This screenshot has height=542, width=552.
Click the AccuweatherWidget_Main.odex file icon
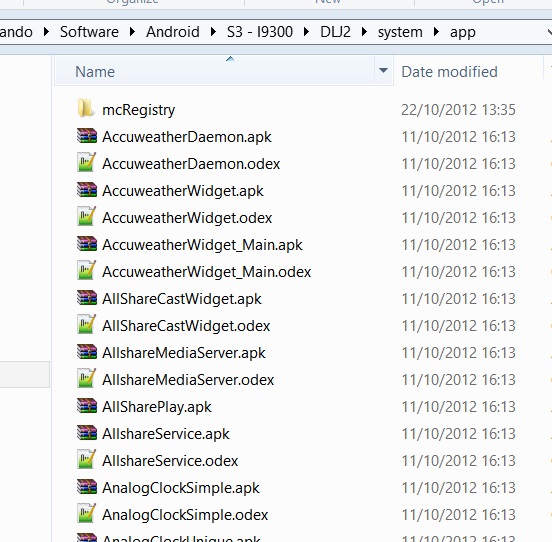pyautogui.click(x=86, y=270)
